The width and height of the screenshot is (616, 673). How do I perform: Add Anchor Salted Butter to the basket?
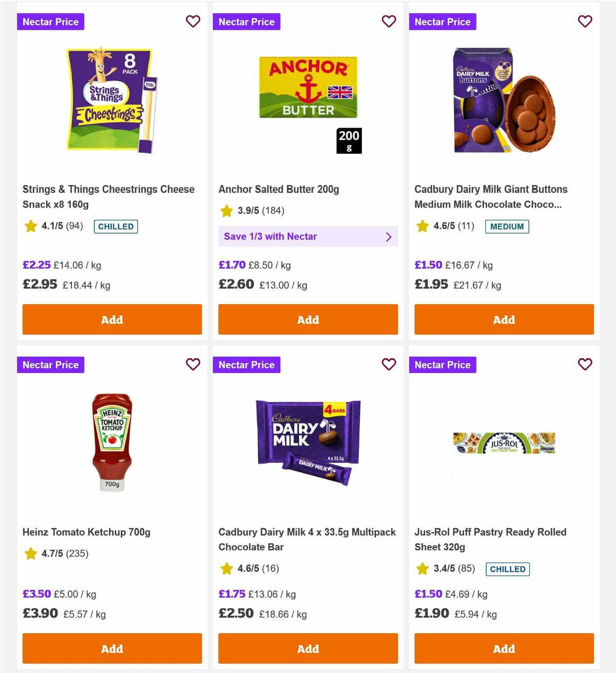pos(308,320)
